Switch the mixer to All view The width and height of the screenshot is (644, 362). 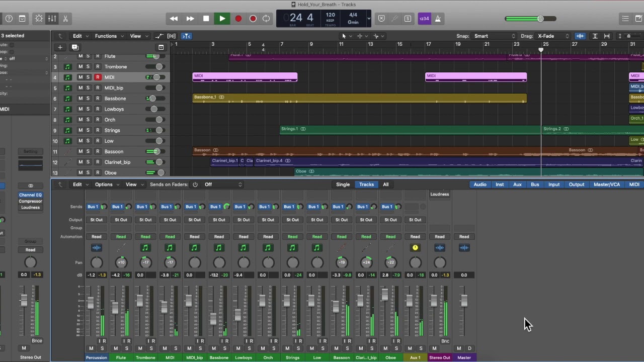pos(385,185)
